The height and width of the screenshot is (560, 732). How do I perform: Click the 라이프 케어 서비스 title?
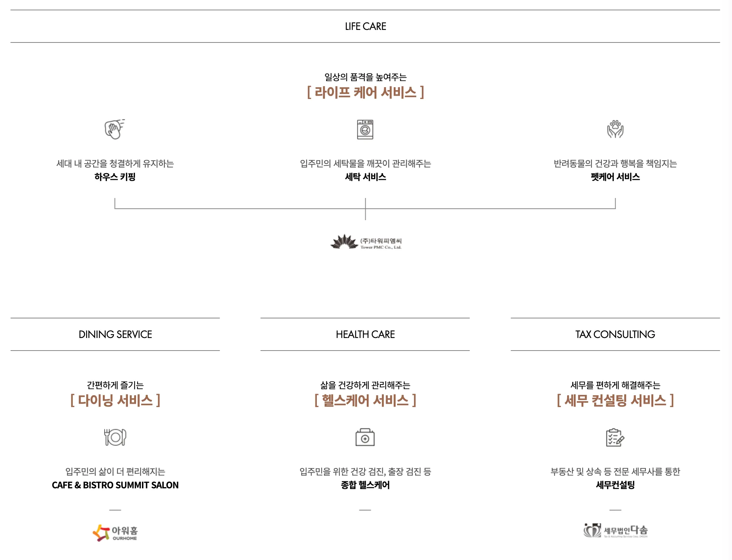[365, 92]
